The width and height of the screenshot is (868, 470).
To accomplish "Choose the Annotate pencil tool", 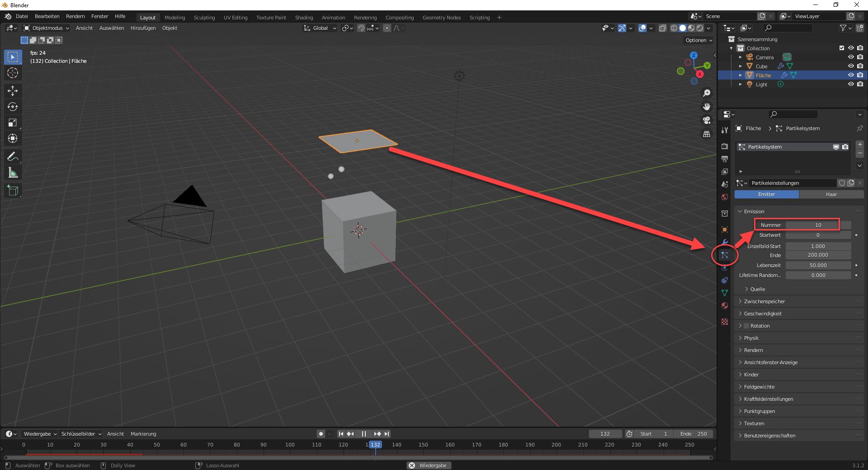I will pyautogui.click(x=13, y=157).
